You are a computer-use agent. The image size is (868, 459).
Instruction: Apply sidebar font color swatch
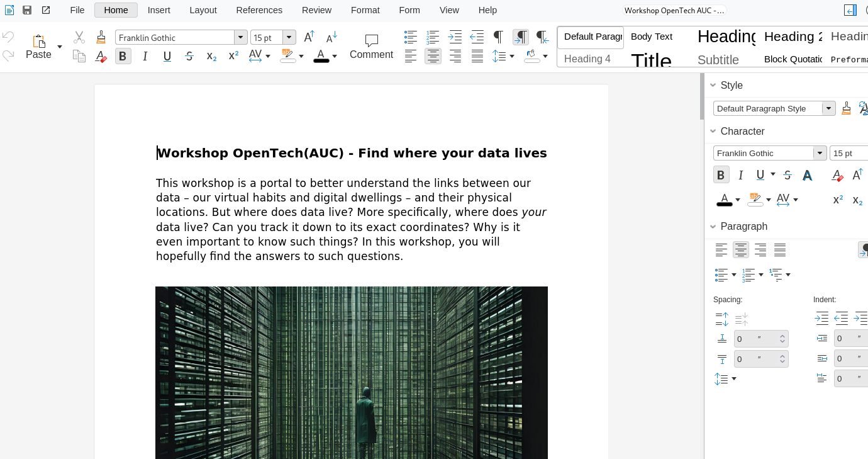[x=725, y=200]
